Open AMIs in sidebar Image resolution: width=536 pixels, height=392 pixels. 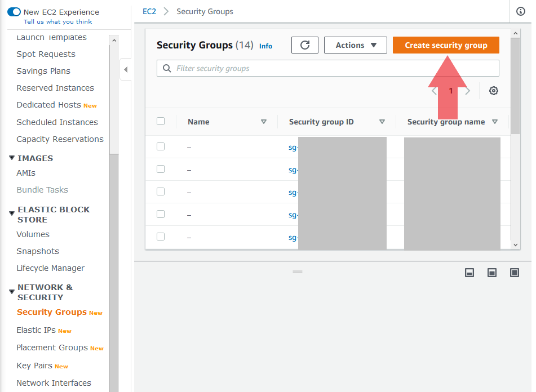click(x=26, y=173)
